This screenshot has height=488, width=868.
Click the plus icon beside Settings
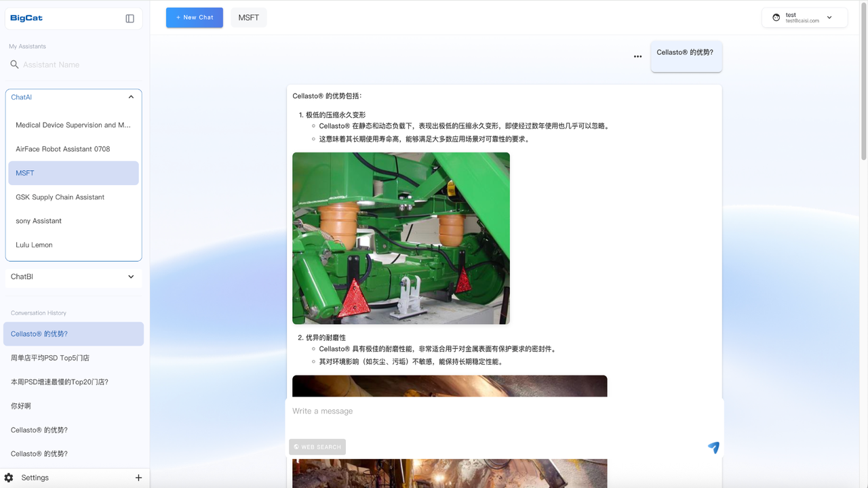click(138, 478)
